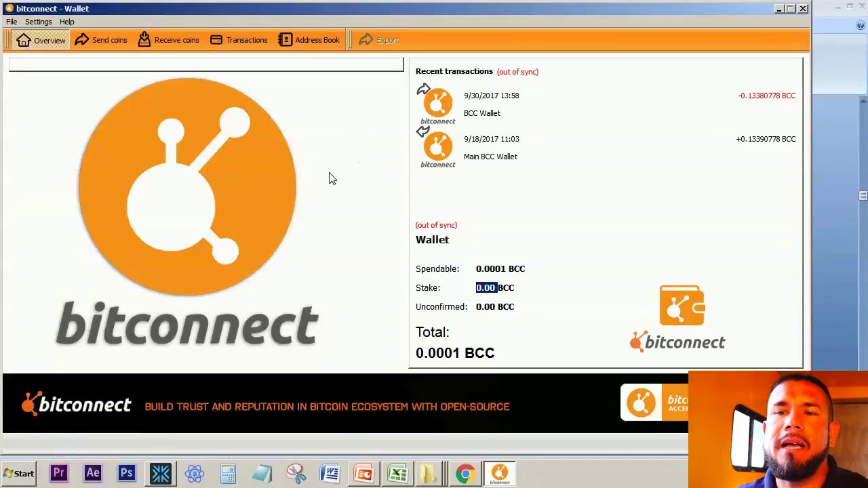Open Microsoft Word from taskbar
Viewport: 868px width, 488px height.
tap(330, 473)
